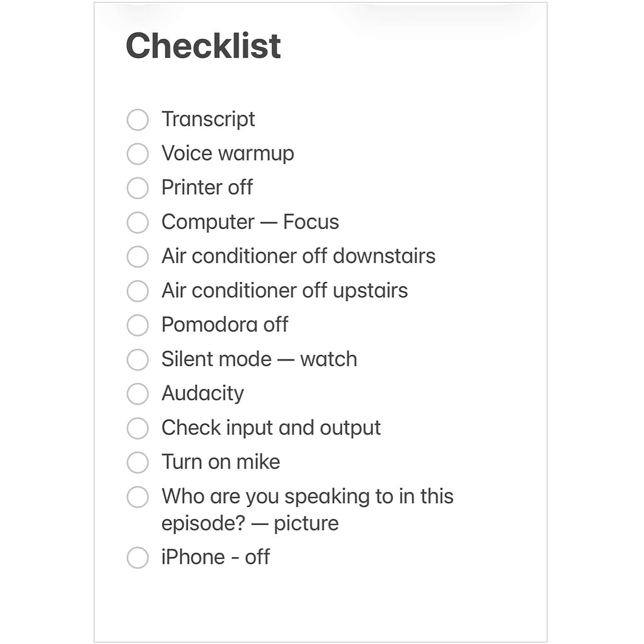This screenshot has height=644, width=644.
Task: Mark Air conditioner off downstairs done
Action: (138, 257)
